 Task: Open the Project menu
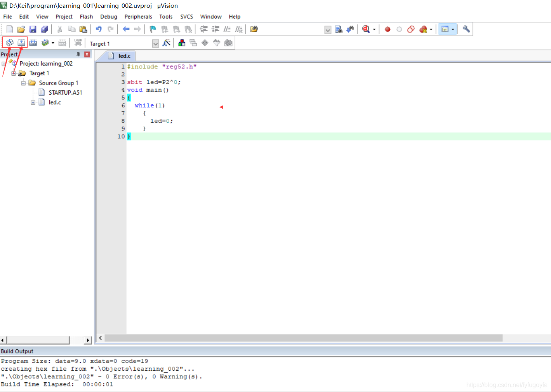tap(64, 17)
